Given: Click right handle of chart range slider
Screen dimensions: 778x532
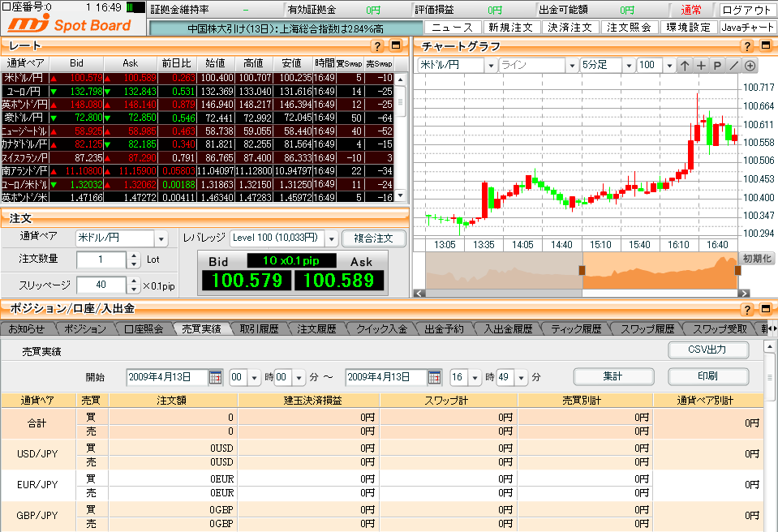Looking at the screenshot, I should (737, 270).
